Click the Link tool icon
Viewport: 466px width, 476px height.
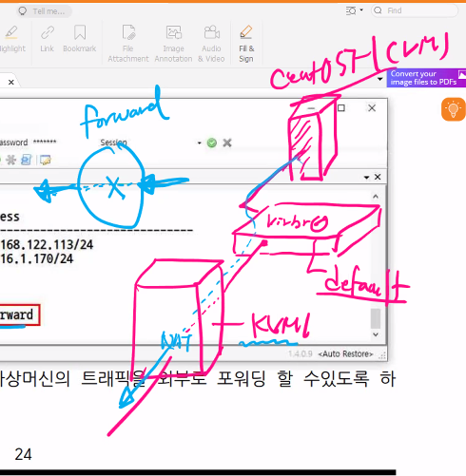[47, 39]
